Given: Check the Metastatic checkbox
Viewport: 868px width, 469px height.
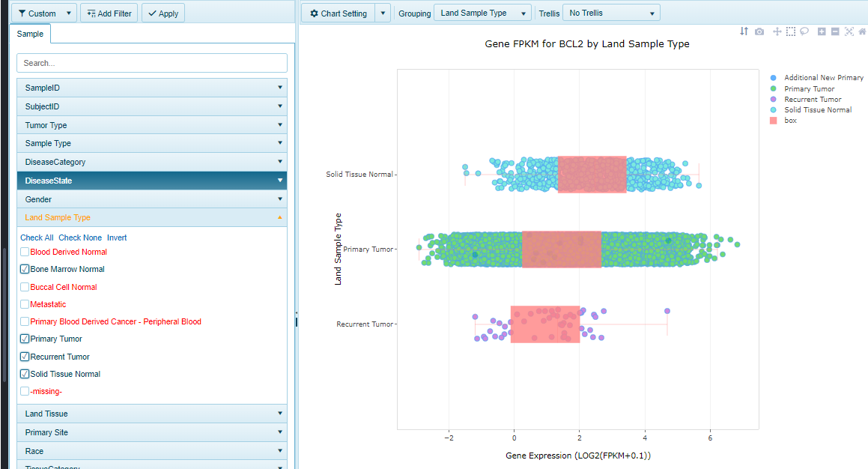Looking at the screenshot, I should (x=25, y=304).
